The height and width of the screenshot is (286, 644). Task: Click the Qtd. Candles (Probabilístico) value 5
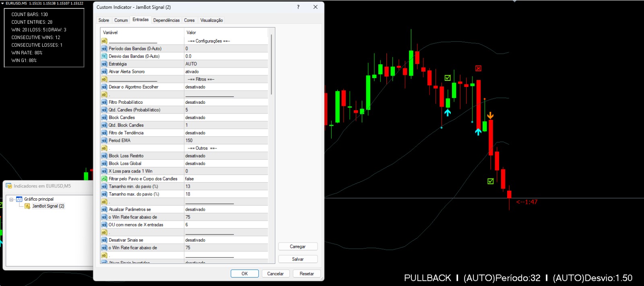[226, 110]
